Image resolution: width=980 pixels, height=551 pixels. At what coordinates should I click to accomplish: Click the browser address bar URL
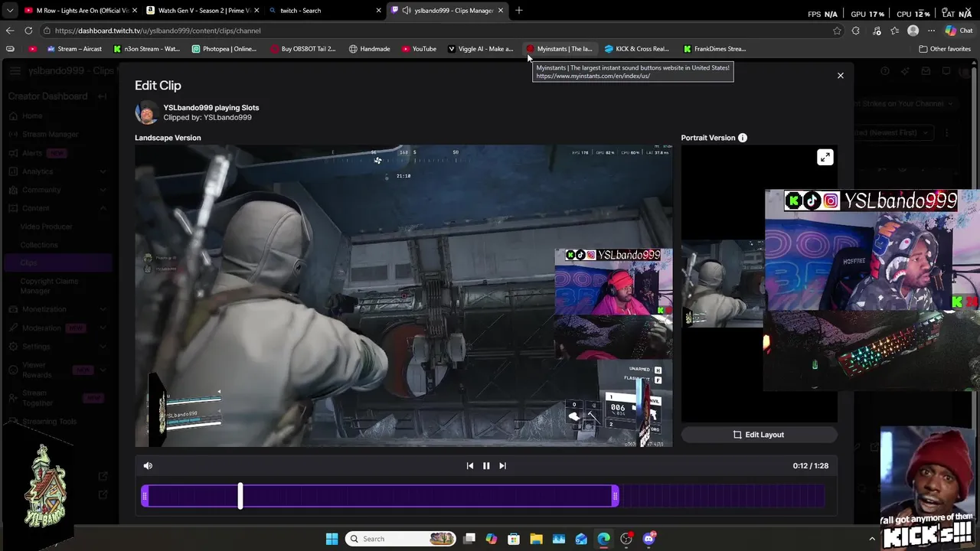pos(158,31)
